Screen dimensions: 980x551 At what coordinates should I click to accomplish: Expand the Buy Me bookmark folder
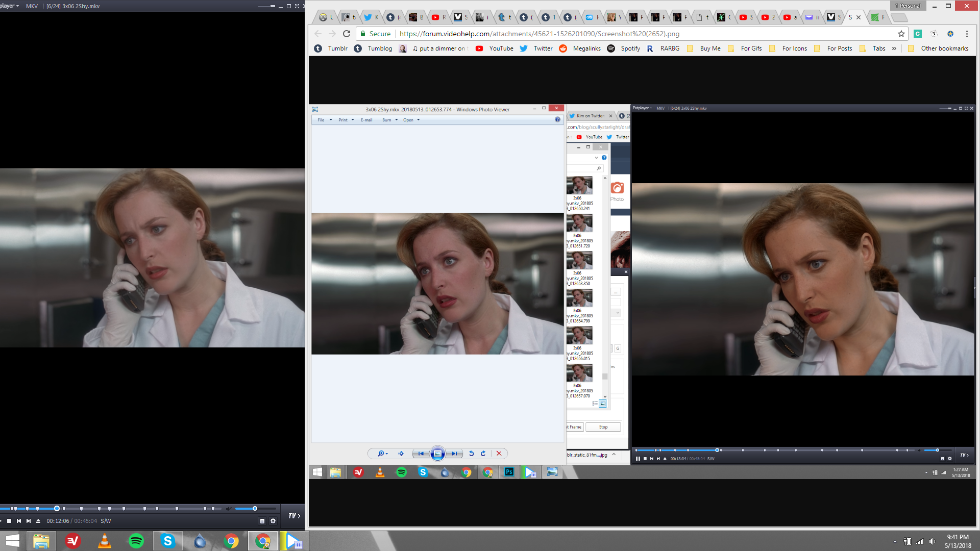[704, 48]
